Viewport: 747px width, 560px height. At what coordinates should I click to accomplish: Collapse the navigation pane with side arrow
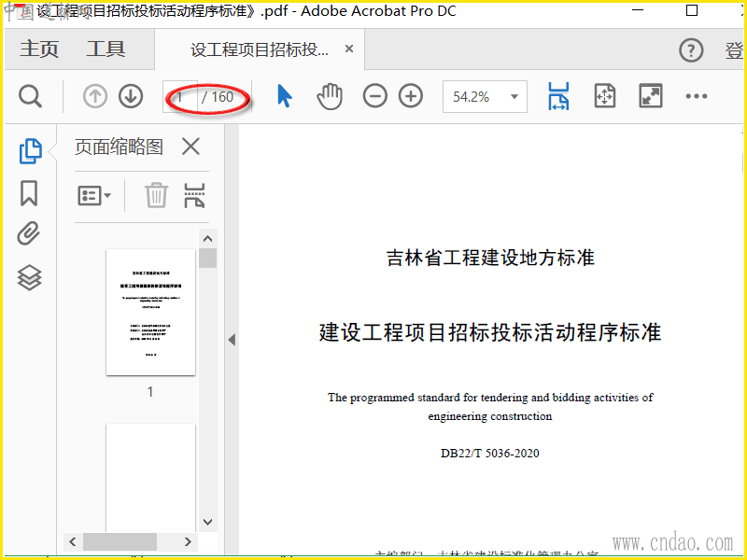232,340
